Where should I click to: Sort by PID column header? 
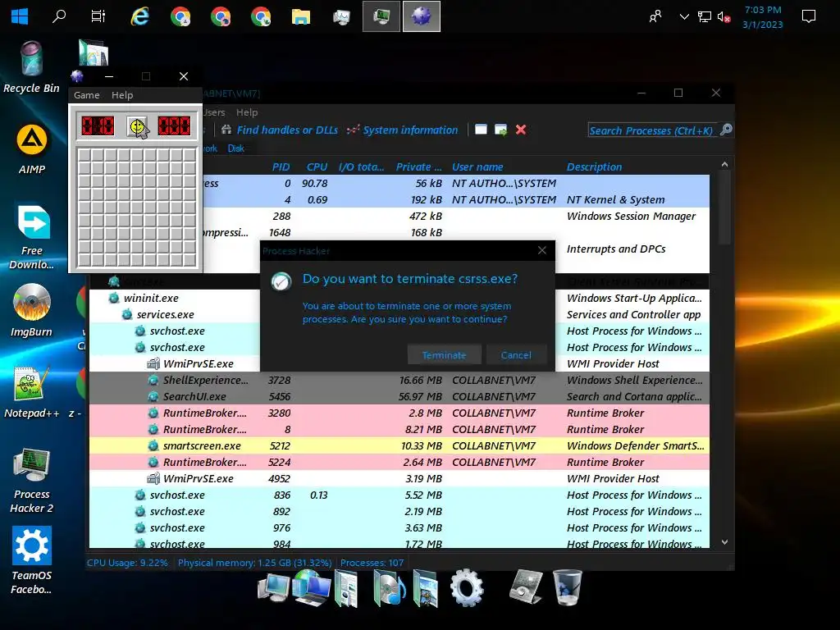tap(281, 167)
